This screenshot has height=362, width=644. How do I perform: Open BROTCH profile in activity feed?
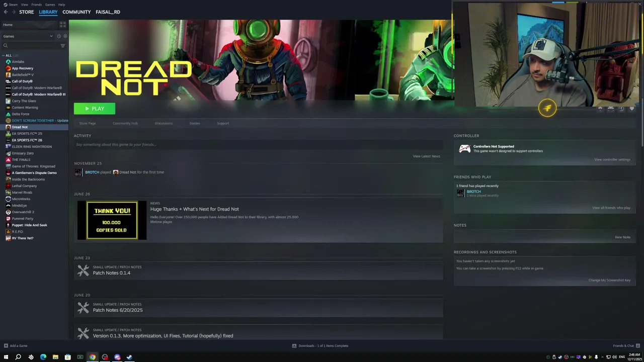(92, 172)
